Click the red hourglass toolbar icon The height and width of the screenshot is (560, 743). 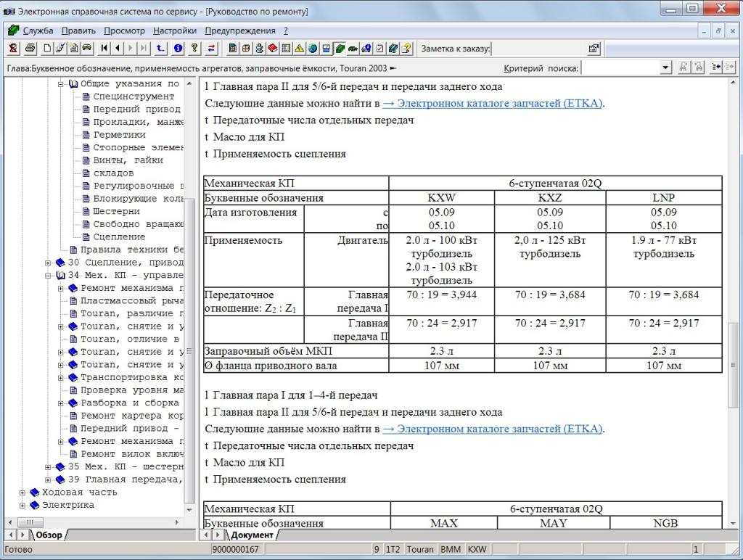coord(13,49)
